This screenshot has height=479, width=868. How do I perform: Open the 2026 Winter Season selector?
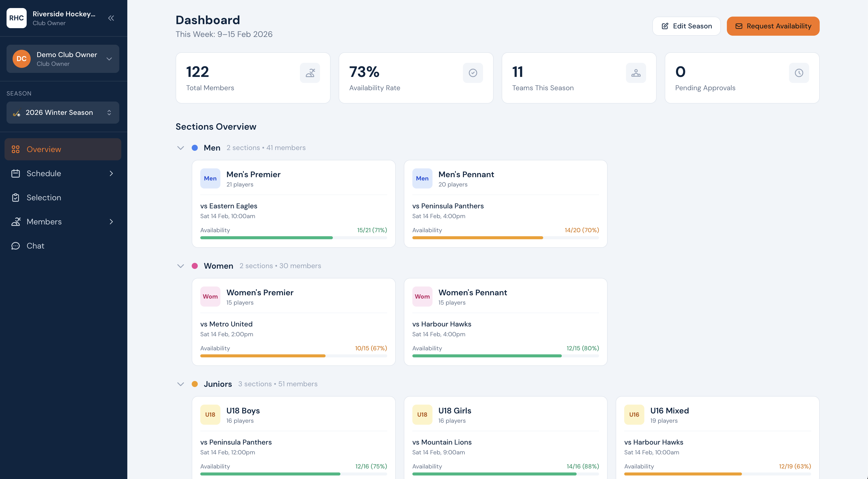(x=63, y=112)
